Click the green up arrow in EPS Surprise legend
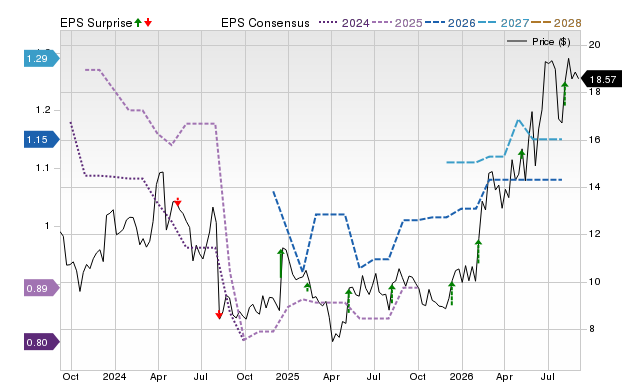Screen dimensions: 640x382 pos(138,23)
